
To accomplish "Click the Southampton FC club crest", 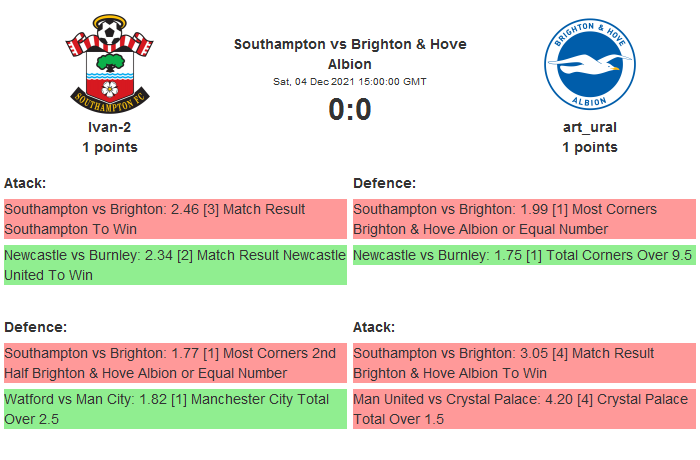I will click(x=110, y=62).
